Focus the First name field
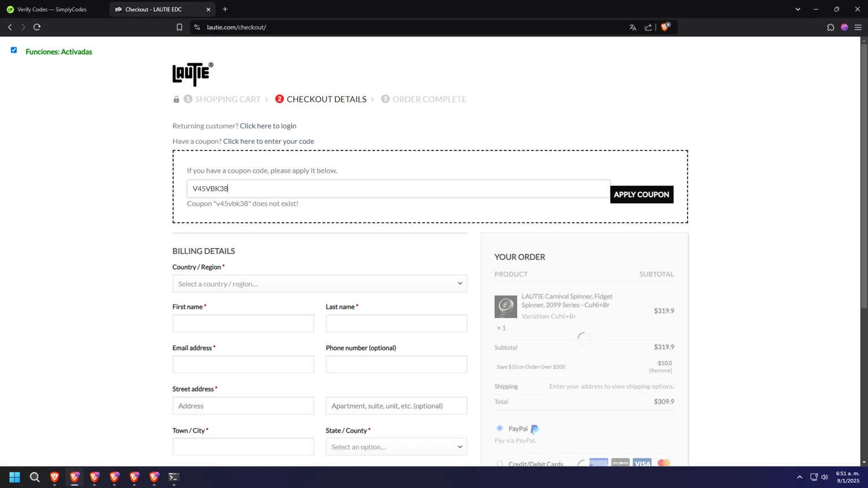The image size is (868, 488). tap(243, 323)
